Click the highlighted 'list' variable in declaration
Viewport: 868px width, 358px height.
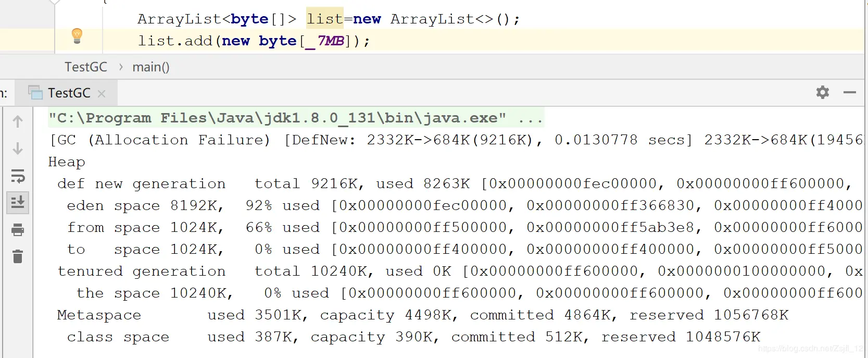point(325,19)
